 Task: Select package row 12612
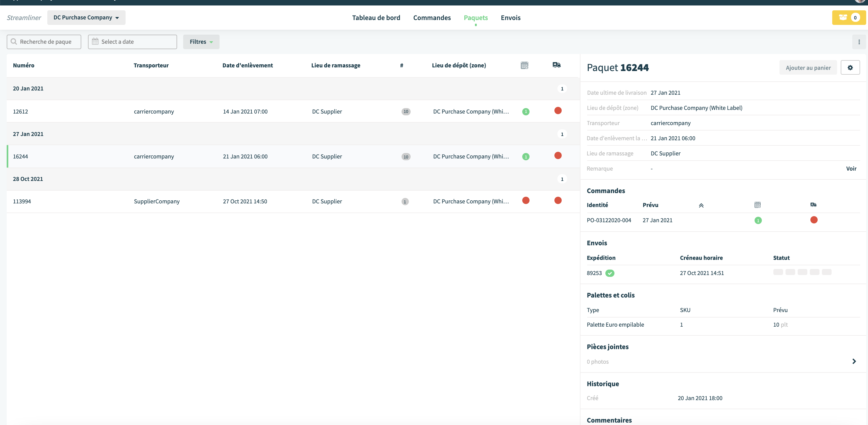[293, 111]
